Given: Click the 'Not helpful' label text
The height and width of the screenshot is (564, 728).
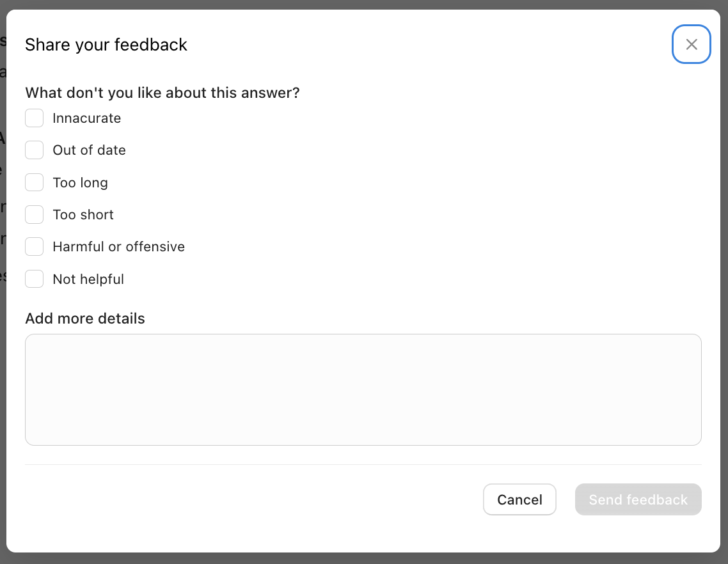Looking at the screenshot, I should click(x=88, y=279).
